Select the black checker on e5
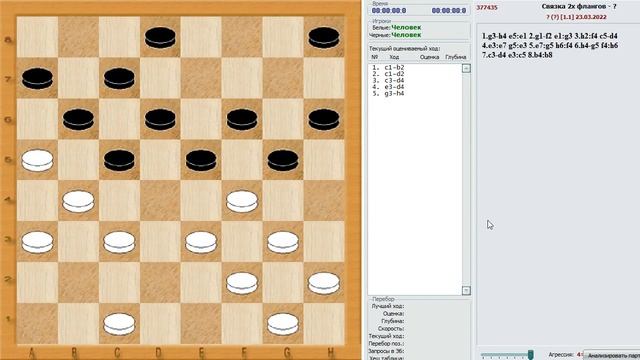This screenshot has height=360, width=640. coord(201,160)
